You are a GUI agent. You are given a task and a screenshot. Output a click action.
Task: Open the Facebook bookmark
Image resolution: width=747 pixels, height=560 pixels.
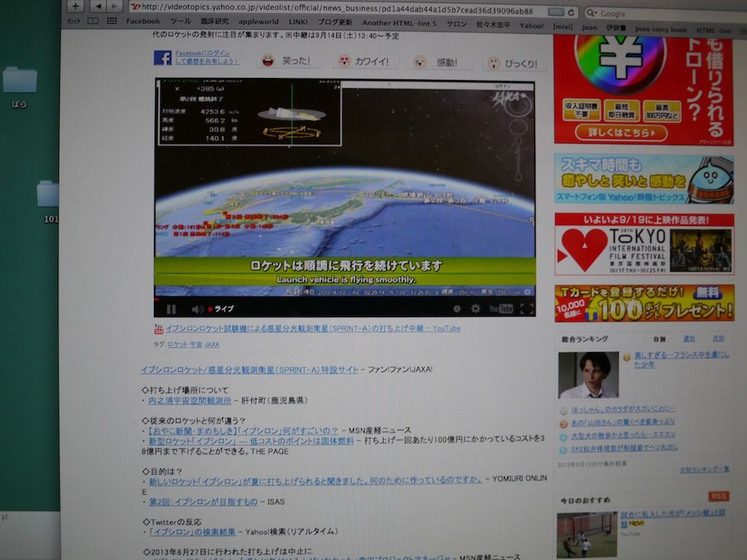[x=143, y=21]
